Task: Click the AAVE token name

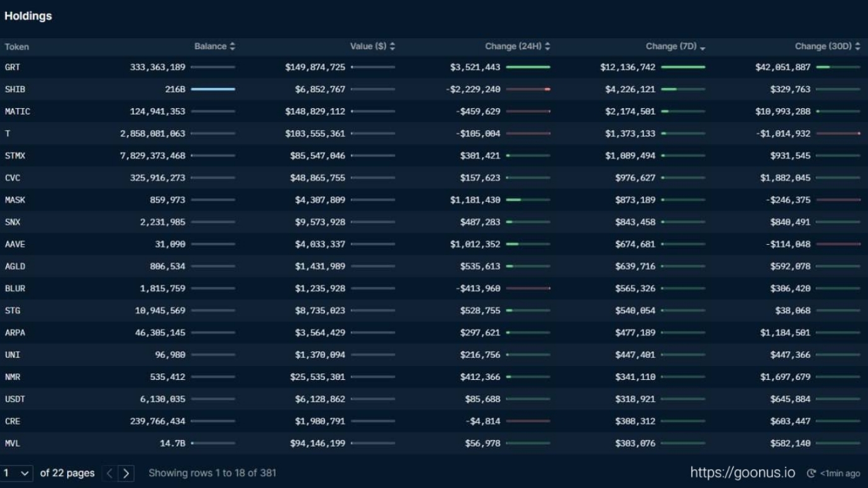Action: pos(15,244)
